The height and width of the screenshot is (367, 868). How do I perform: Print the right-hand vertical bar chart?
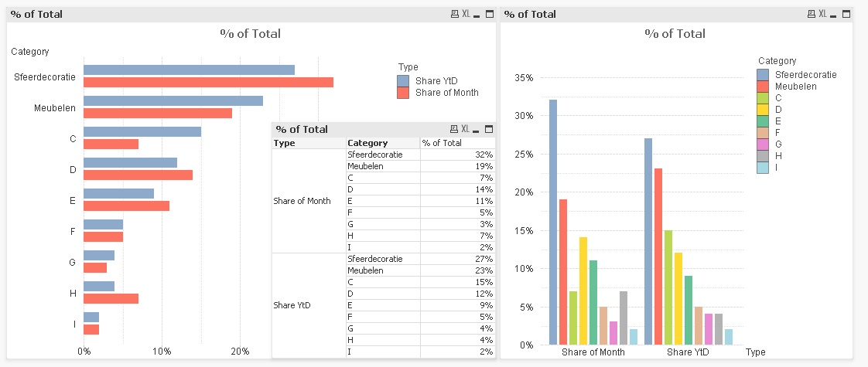pyautogui.click(x=811, y=14)
